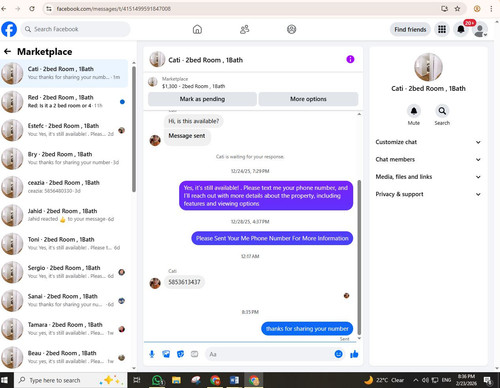Open File Explorer from the taskbar

tap(176, 380)
